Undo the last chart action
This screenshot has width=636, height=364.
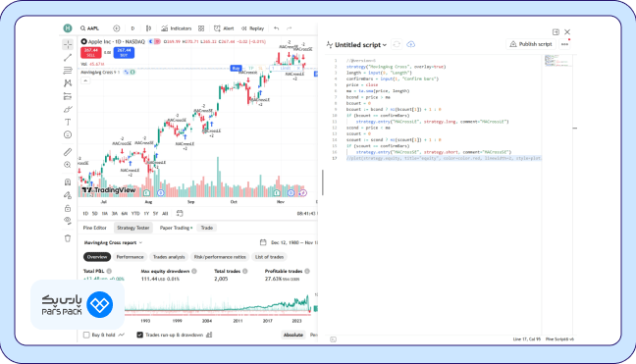pos(276,28)
